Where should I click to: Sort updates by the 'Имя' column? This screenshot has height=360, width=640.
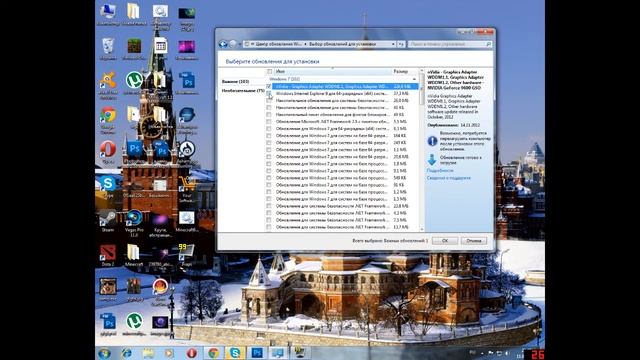332,72
